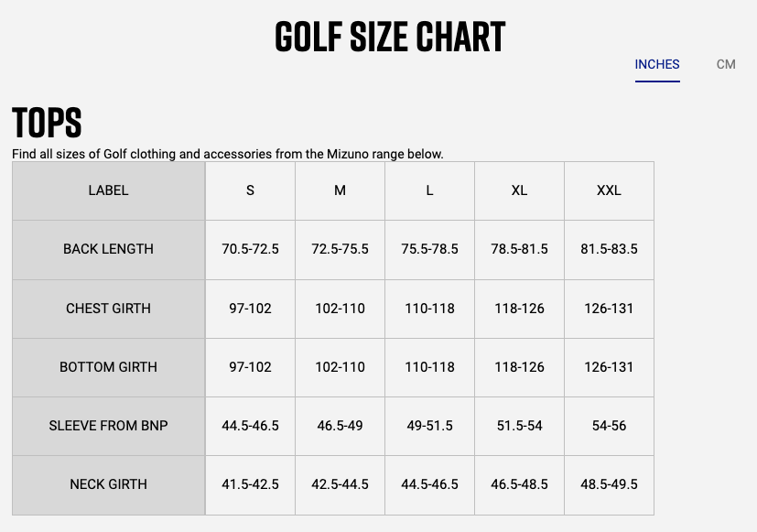Select the XL size column header
Screen dimensions: 757x532
519,190
